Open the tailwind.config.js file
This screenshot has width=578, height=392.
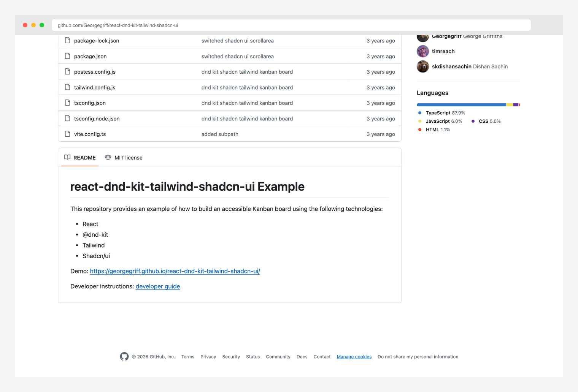(95, 87)
